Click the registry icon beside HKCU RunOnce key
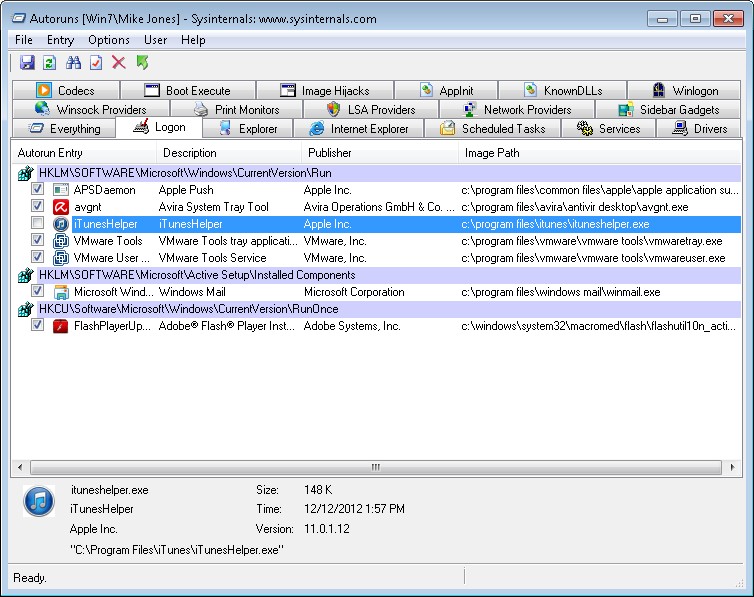754x597 pixels. coord(25,309)
